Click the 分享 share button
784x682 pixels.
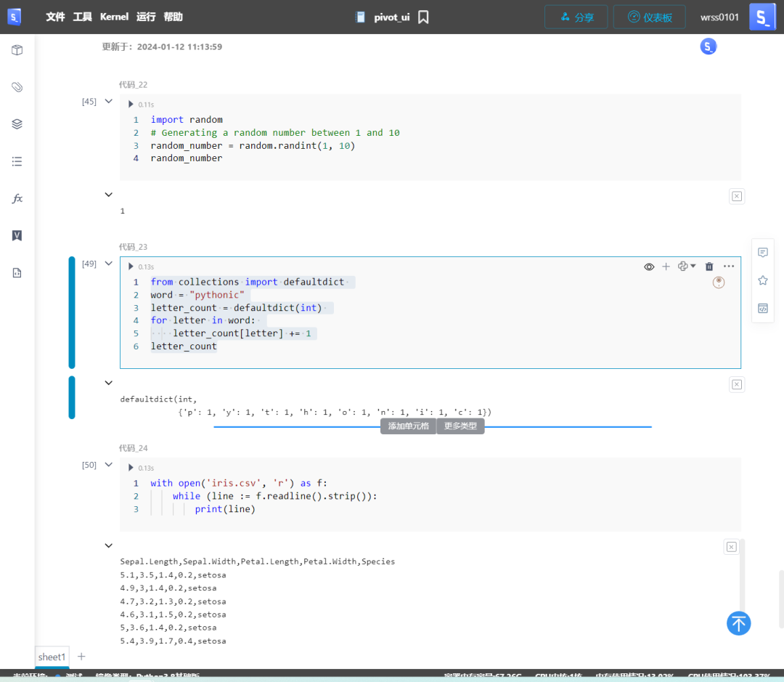(x=576, y=17)
